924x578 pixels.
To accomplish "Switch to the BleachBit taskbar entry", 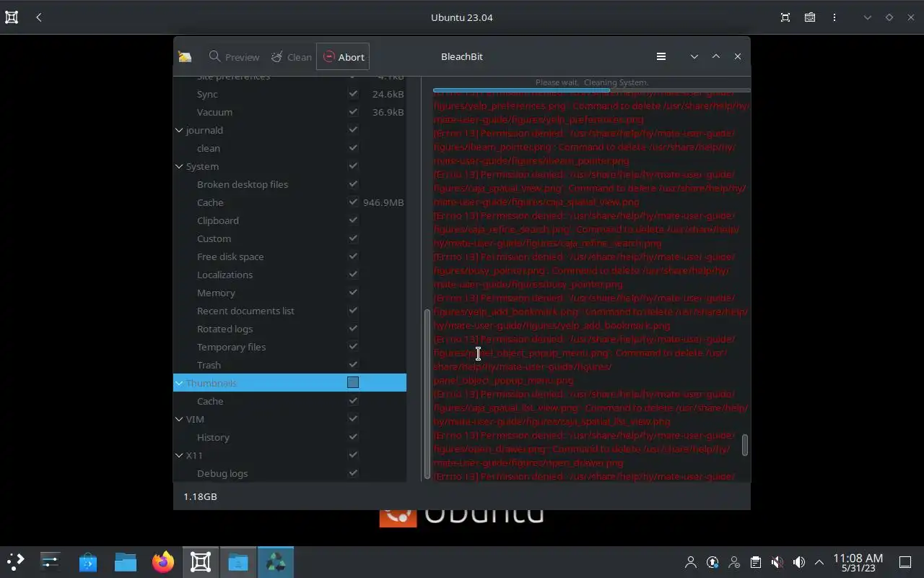I will (x=276, y=561).
